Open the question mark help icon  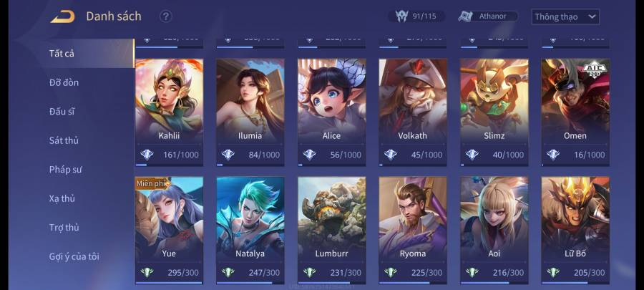tap(165, 16)
